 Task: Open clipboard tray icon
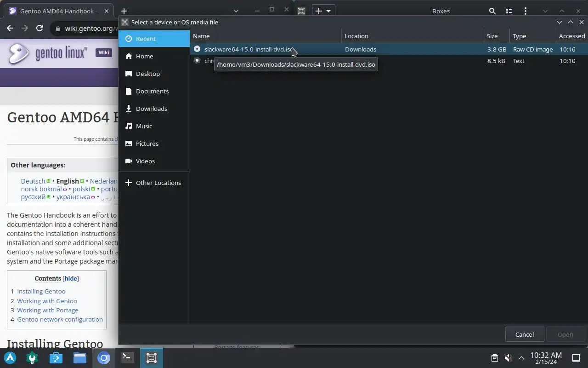tap(495, 358)
